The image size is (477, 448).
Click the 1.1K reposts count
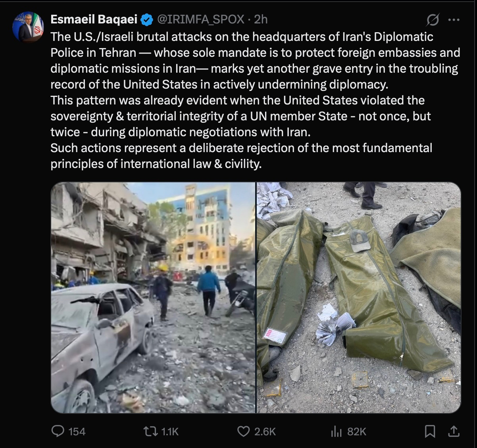[x=170, y=432]
